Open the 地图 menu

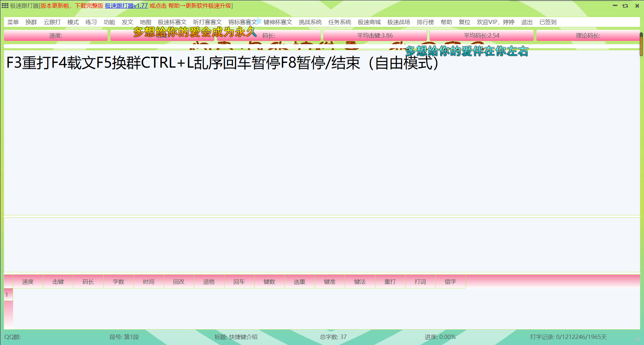pyautogui.click(x=146, y=22)
